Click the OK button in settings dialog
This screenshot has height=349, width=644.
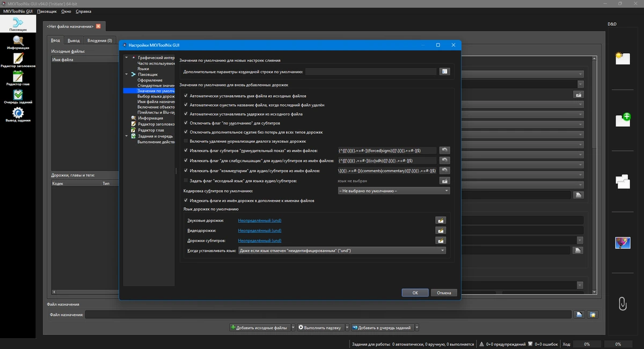coord(415,293)
